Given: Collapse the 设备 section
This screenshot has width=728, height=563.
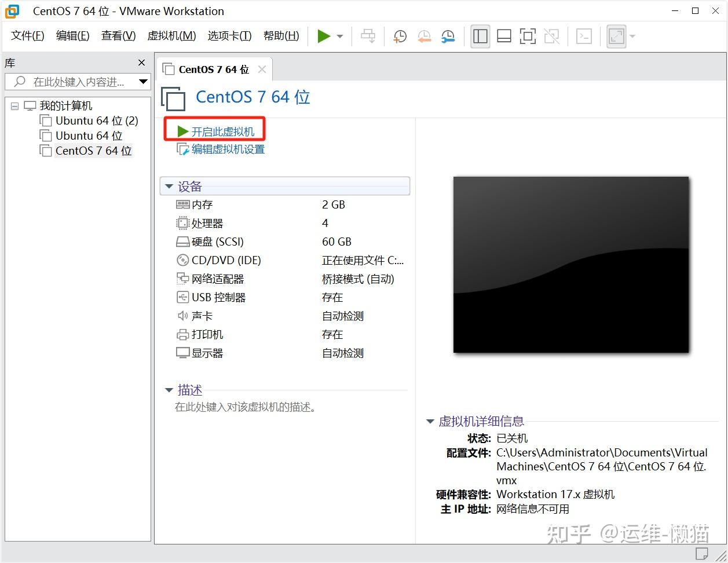Looking at the screenshot, I should point(169,187).
